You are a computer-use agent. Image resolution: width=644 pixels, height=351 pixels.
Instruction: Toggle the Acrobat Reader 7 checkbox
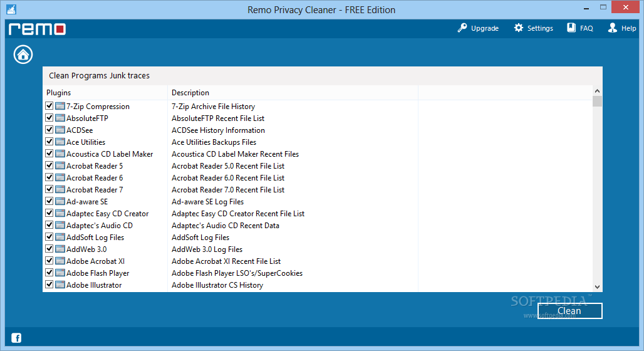pyautogui.click(x=49, y=189)
